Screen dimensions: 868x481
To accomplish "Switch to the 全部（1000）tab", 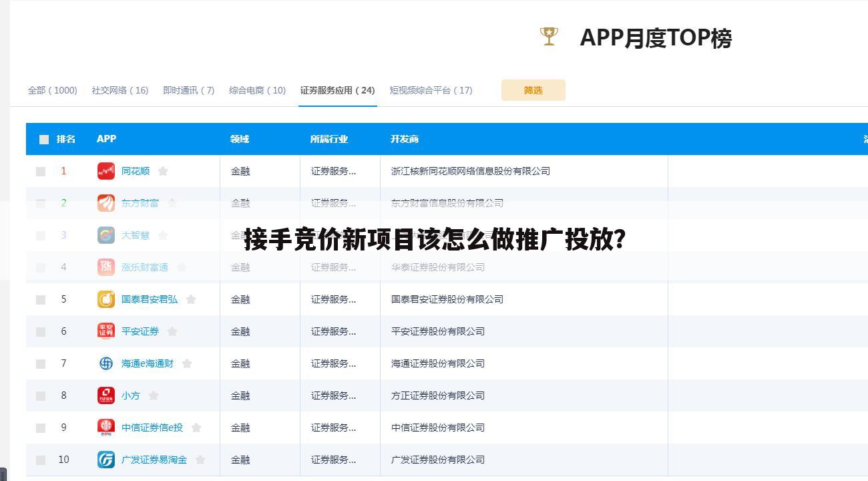I will [x=53, y=90].
